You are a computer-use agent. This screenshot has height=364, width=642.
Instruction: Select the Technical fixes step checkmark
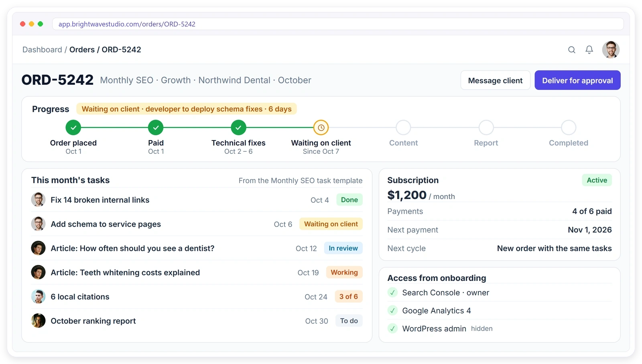[238, 128]
